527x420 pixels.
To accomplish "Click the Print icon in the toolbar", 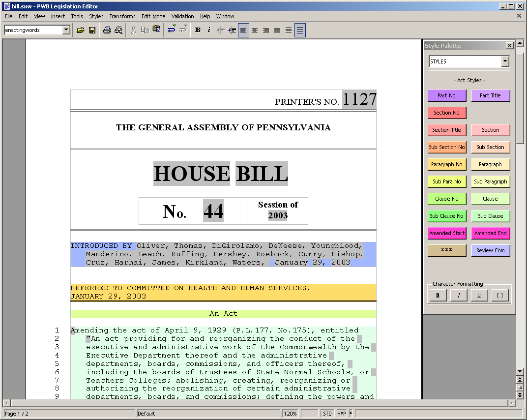I will pyautogui.click(x=107, y=30).
